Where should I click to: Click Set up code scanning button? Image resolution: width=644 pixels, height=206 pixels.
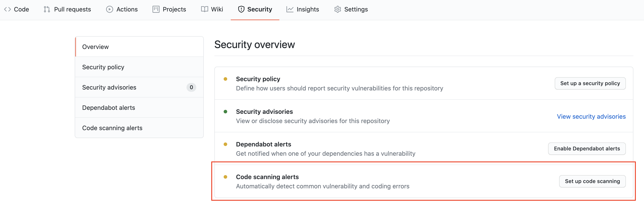592,181
